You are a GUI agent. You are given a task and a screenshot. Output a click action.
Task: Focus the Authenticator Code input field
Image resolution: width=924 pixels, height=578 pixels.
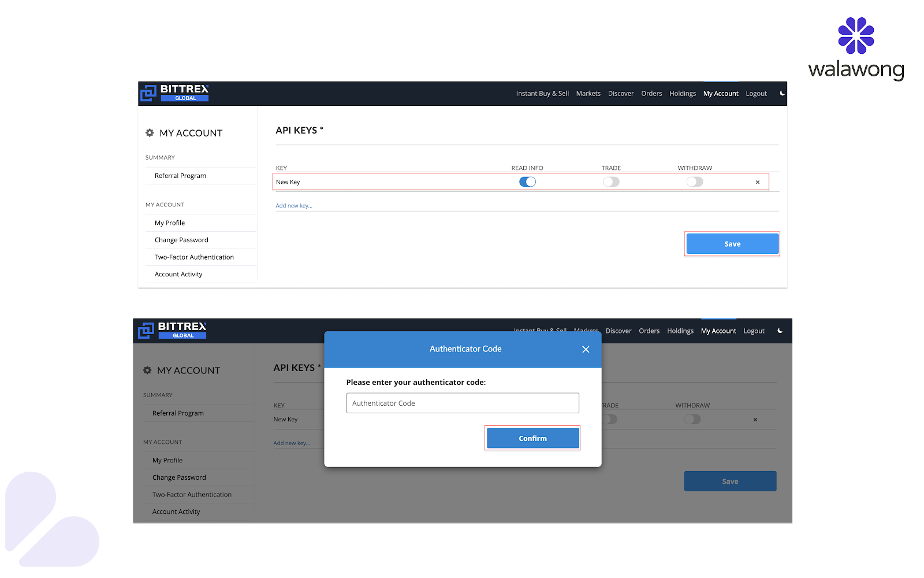point(463,403)
